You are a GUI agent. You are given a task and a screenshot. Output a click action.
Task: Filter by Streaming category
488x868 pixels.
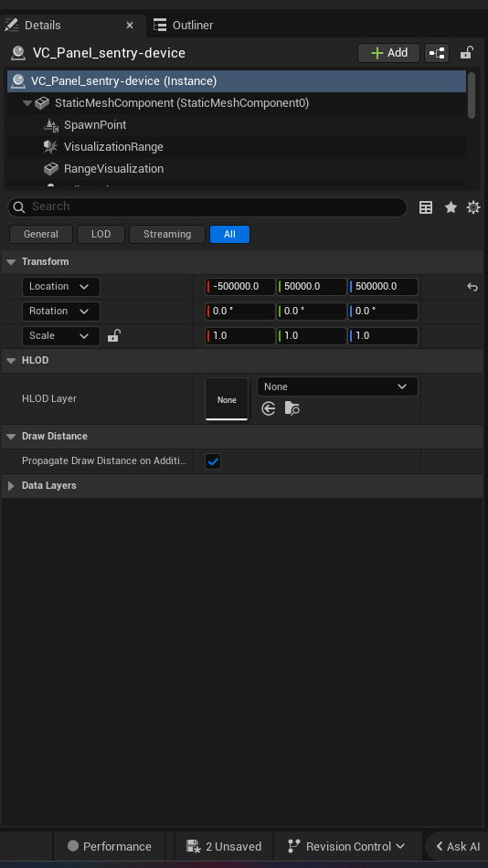click(167, 234)
